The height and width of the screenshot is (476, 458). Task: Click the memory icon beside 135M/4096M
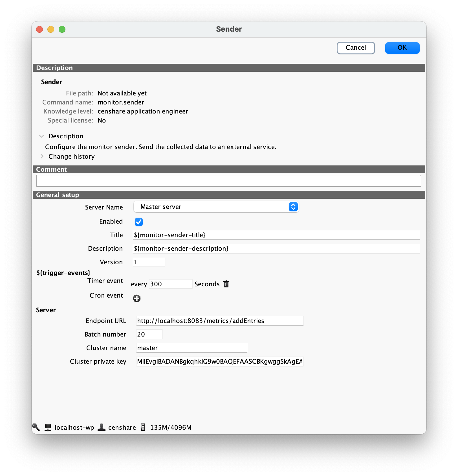click(143, 427)
